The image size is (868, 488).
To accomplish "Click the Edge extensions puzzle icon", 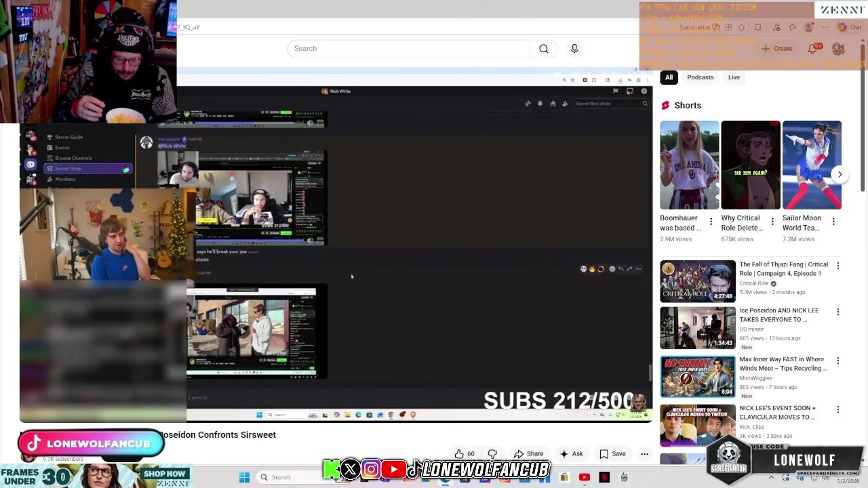I will point(757,27).
